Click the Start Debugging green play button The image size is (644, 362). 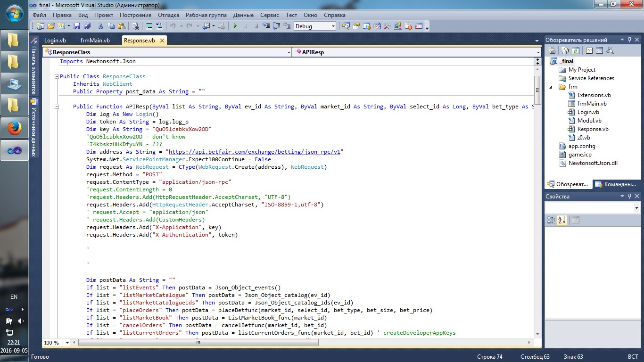tap(235, 26)
